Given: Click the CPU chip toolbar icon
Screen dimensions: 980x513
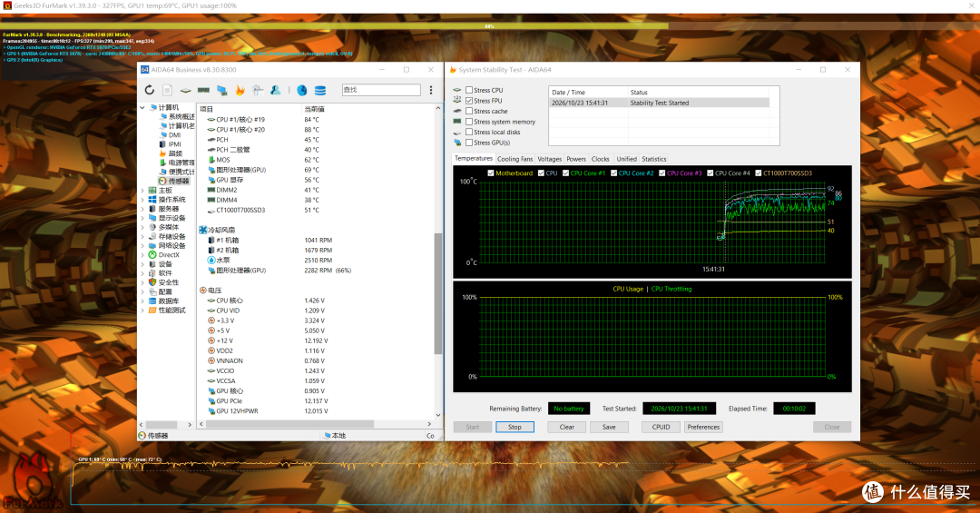Looking at the screenshot, I should (x=186, y=90).
